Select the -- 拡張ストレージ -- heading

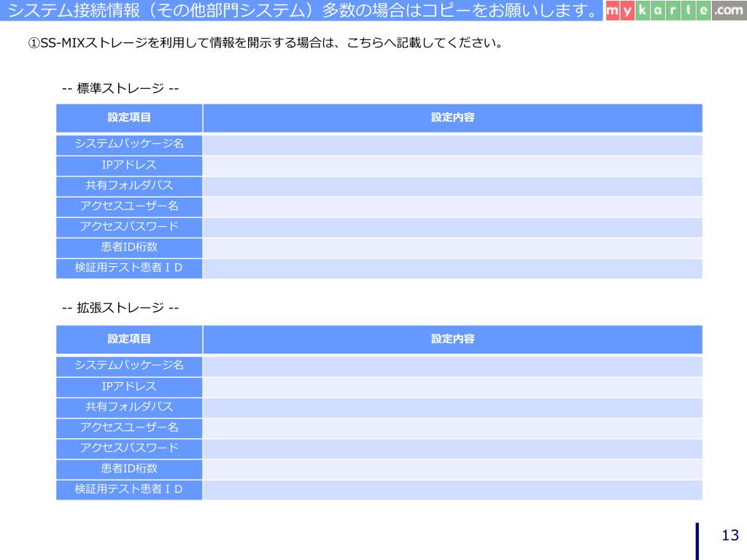click(120, 308)
